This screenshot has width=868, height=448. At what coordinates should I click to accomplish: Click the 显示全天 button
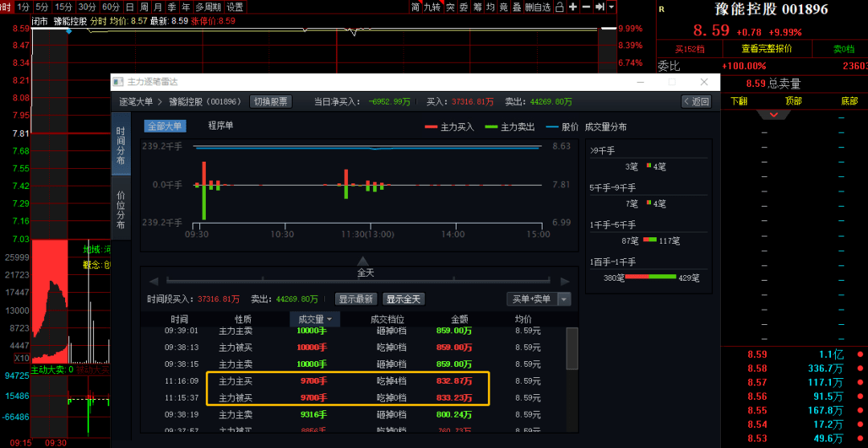403,299
